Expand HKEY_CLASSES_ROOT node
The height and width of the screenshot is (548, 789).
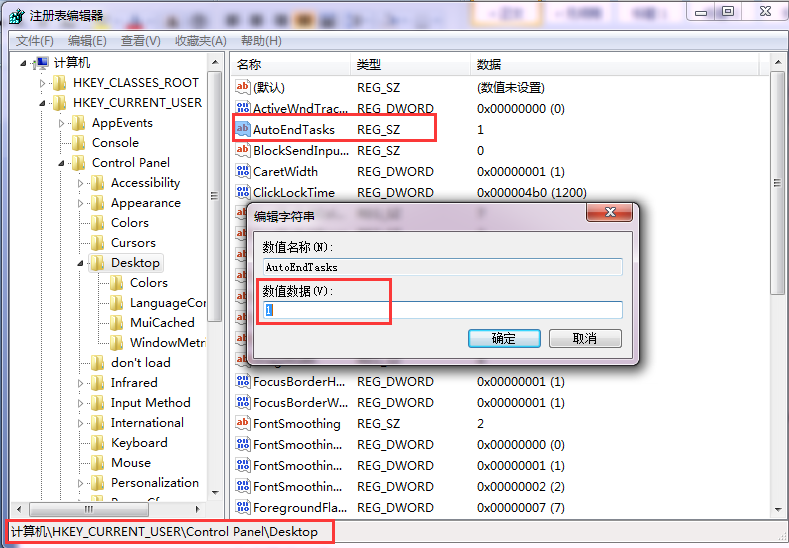(42, 83)
